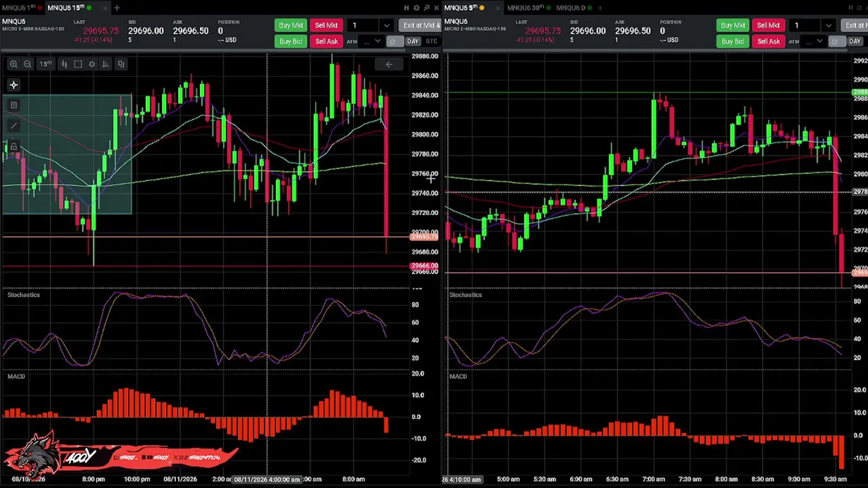Click Buy Mkt in left panel

coord(290,26)
